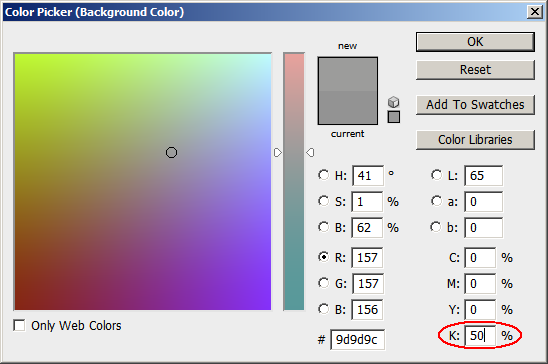Confirm the color with OK

(x=475, y=42)
